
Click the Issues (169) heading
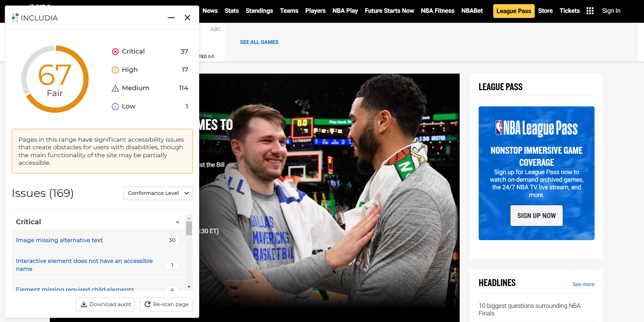(43, 193)
